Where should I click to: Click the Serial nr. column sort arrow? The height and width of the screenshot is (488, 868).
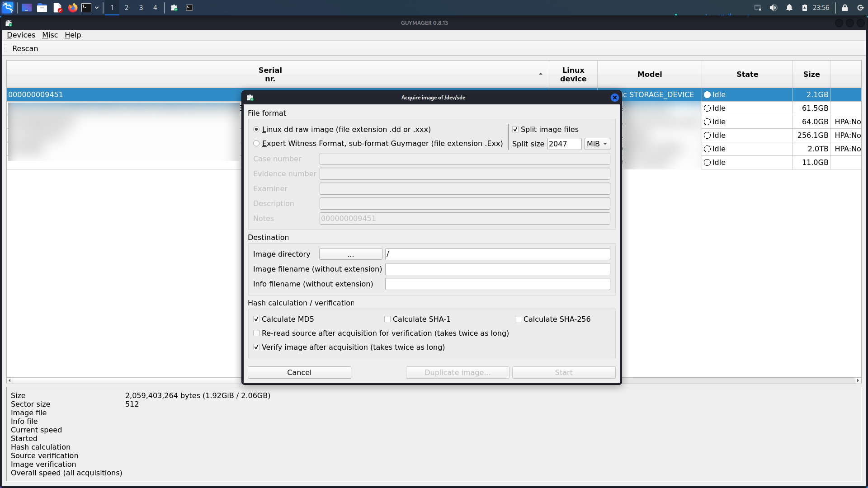(540, 74)
